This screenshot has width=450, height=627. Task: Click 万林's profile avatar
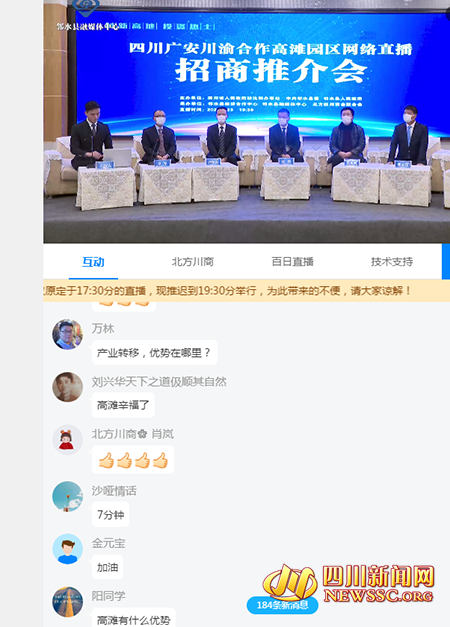(68, 334)
